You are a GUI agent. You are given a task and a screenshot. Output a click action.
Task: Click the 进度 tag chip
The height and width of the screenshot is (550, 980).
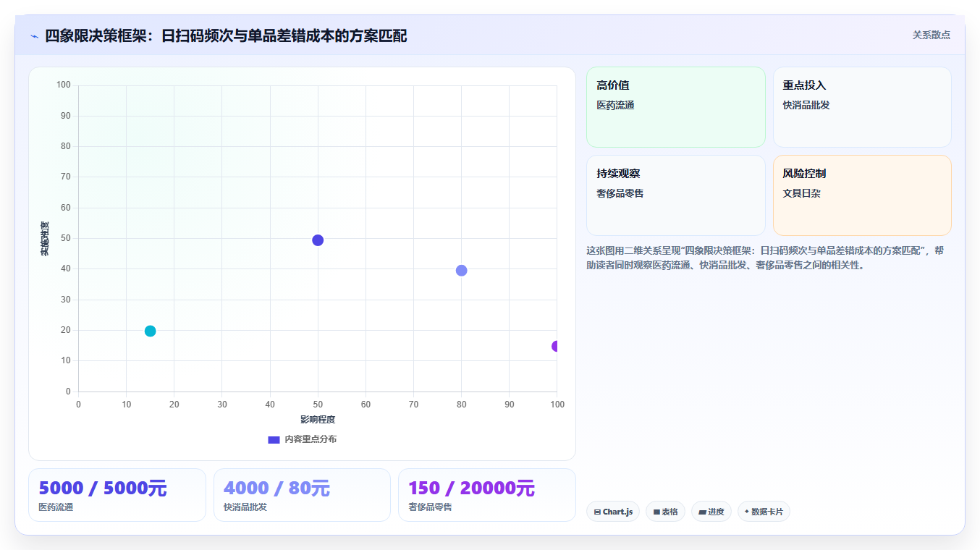[x=711, y=512]
